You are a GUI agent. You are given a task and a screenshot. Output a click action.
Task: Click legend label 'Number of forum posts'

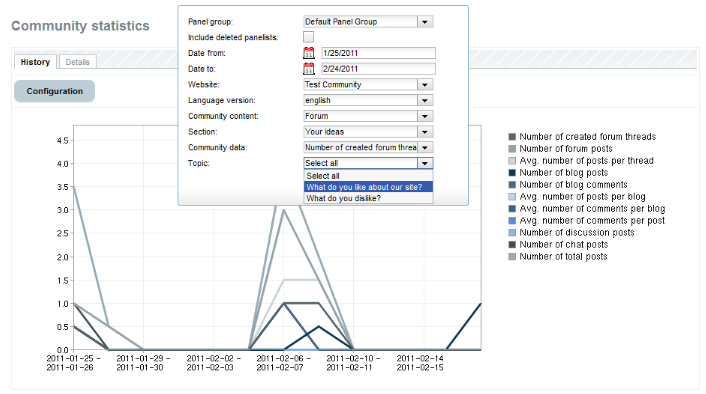click(x=566, y=149)
